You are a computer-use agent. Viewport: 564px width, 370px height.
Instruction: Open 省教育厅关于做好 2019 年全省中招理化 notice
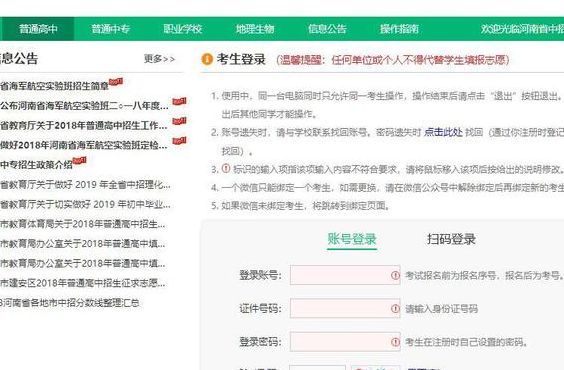(85, 185)
